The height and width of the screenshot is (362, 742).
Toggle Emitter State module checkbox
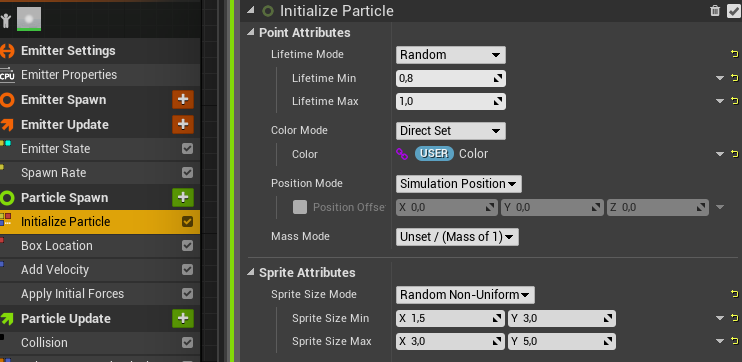(187, 149)
